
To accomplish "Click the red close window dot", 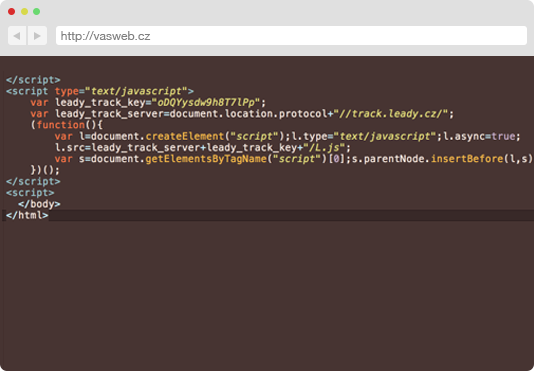I will point(11,12).
